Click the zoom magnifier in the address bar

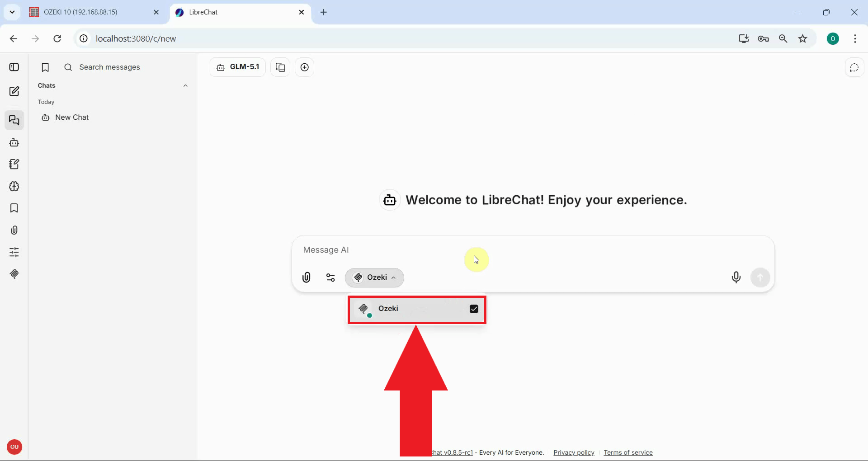coord(783,39)
